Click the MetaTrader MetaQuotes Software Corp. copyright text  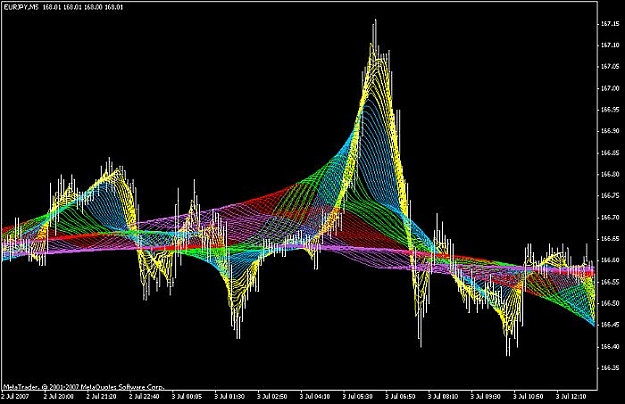[x=83, y=386]
